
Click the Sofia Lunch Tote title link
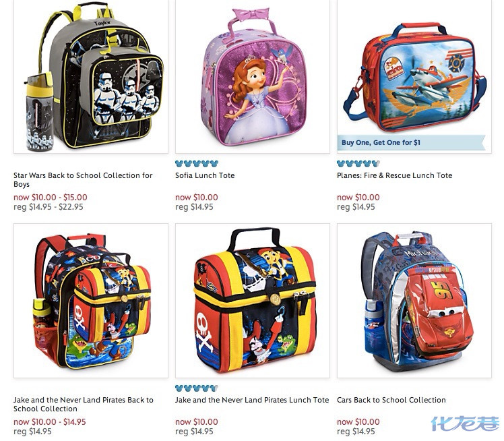click(x=205, y=175)
